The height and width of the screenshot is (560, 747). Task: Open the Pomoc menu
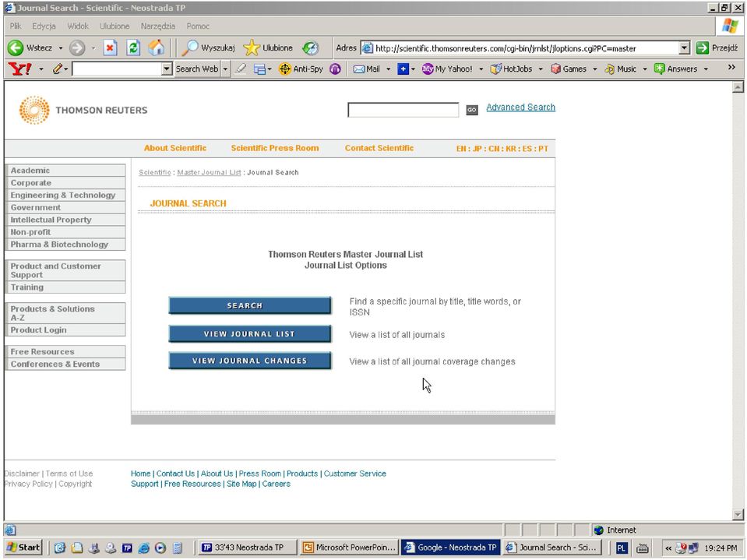198,26
